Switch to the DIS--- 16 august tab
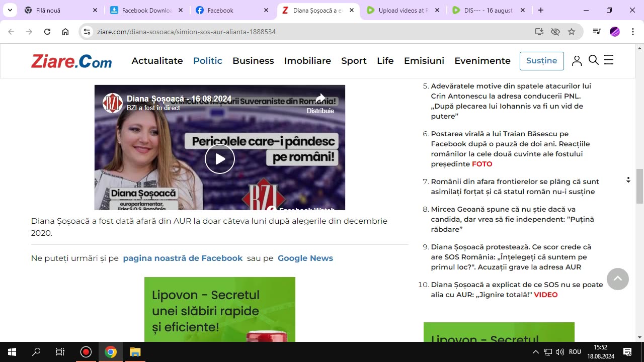Screen dimensions: 644x362 489,10
